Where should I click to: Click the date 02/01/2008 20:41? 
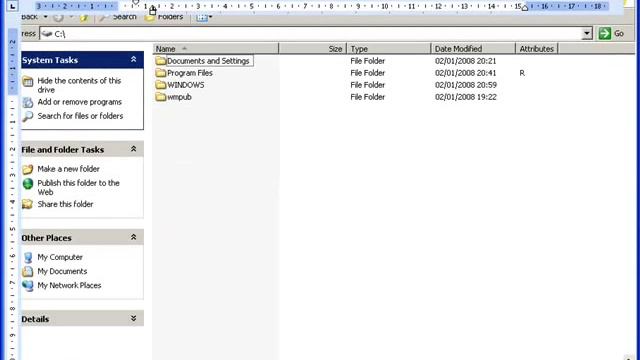(x=466, y=73)
